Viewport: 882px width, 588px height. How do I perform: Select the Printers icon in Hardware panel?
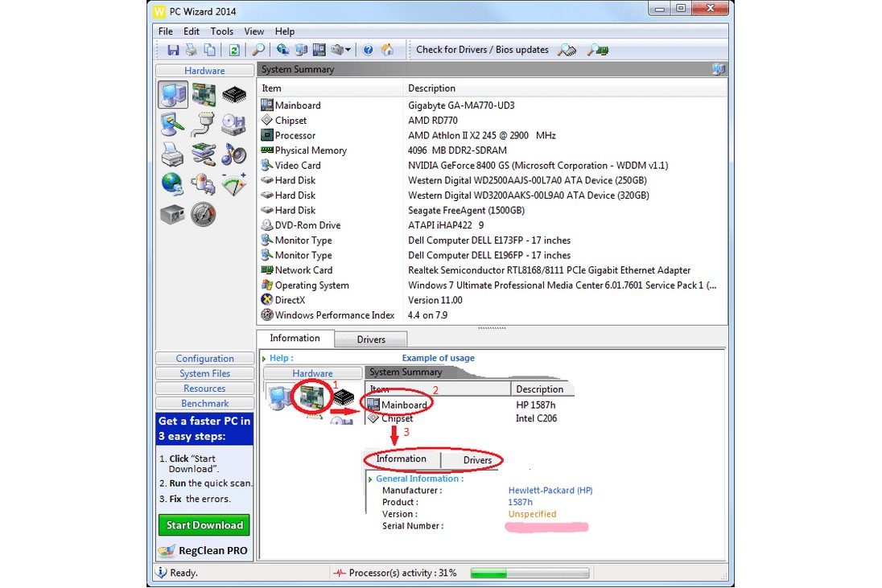tap(172, 154)
